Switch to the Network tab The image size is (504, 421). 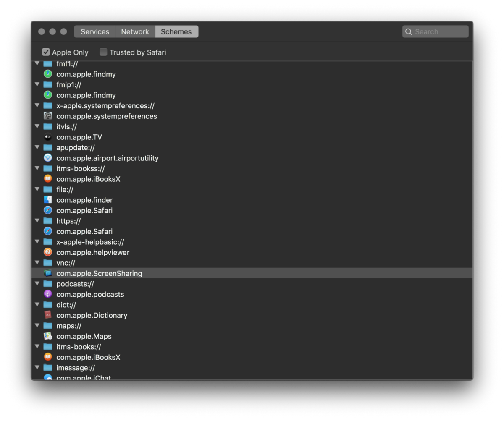[x=135, y=32]
